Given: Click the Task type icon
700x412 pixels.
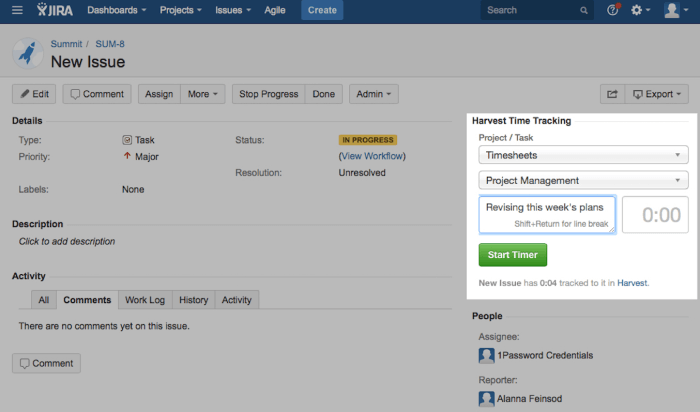Looking at the screenshot, I should [127, 140].
